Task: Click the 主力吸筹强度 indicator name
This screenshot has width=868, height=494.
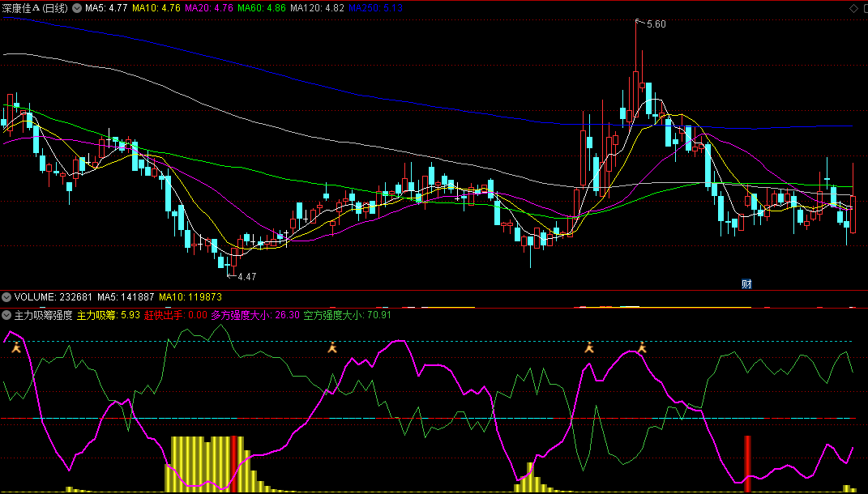Action: [43, 315]
